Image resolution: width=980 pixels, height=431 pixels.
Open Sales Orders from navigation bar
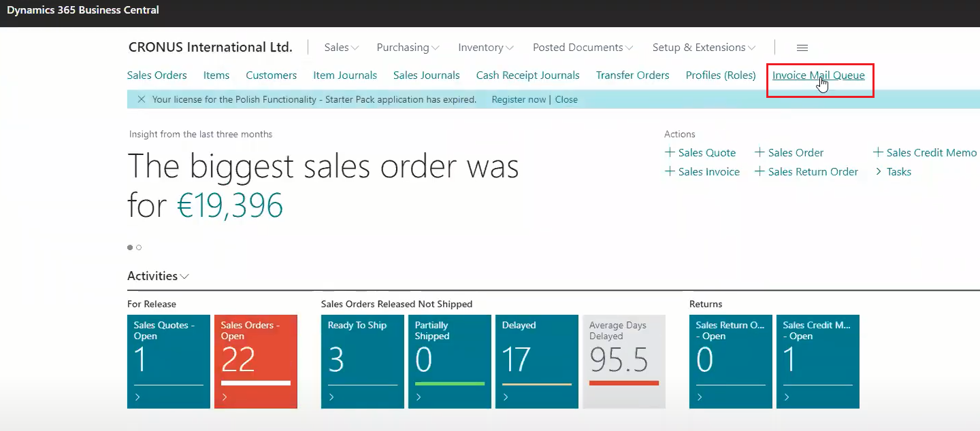click(157, 75)
